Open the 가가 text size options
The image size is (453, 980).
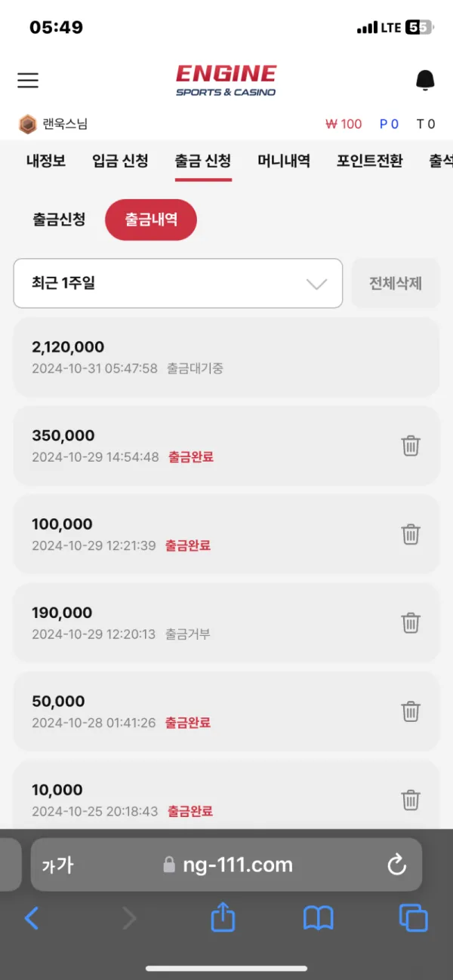pyautogui.click(x=57, y=865)
